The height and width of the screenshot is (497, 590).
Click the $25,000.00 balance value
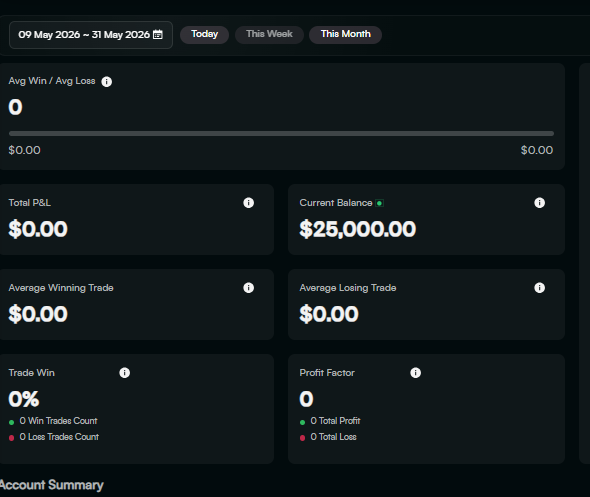pyautogui.click(x=357, y=229)
